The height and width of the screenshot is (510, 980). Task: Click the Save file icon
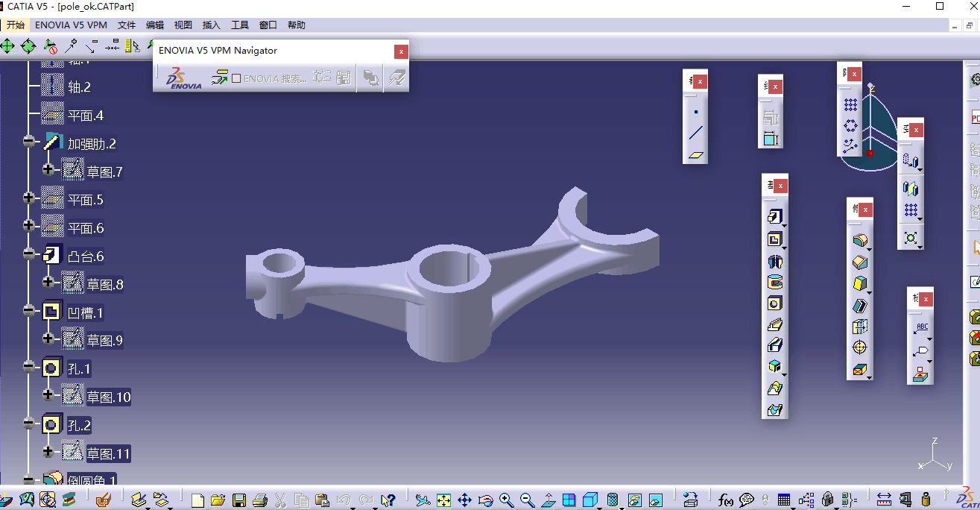click(x=239, y=500)
